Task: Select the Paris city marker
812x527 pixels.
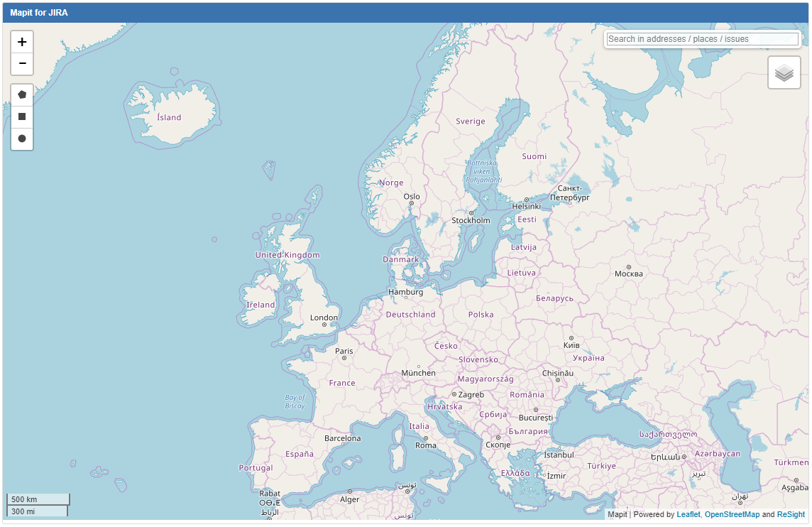Action: pos(344,357)
